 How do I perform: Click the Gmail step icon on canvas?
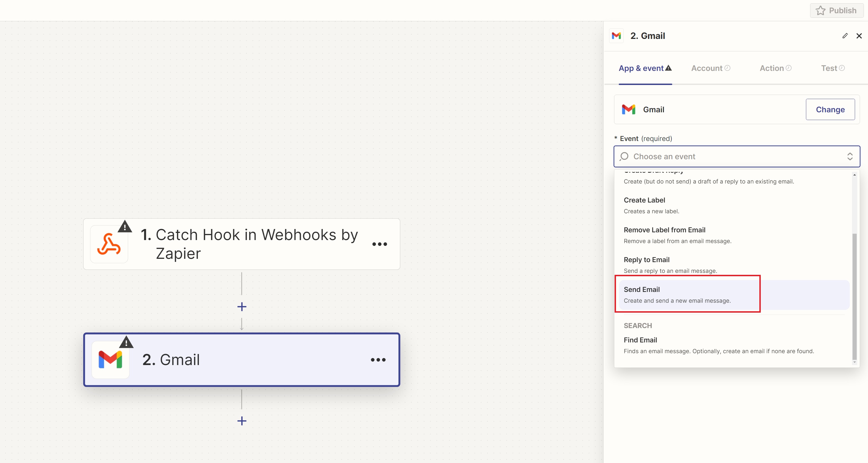click(x=110, y=360)
